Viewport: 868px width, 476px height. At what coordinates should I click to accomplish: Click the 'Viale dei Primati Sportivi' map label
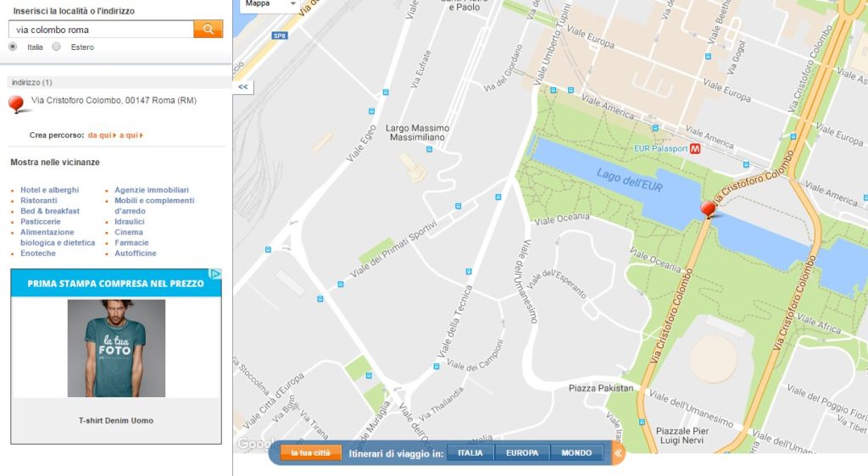(x=393, y=249)
